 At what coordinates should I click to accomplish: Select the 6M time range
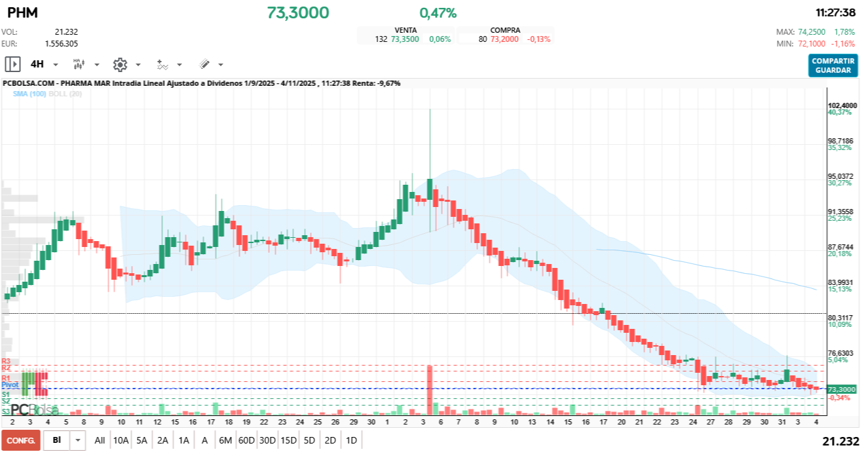pyautogui.click(x=225, y=440)
